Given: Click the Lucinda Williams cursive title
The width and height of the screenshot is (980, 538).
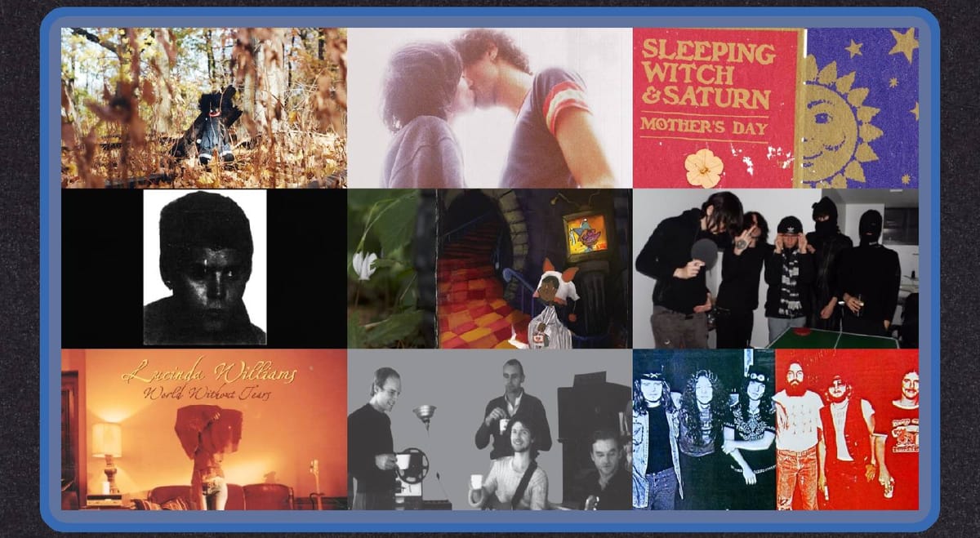Looking at the screenshot, I should click(x=209, y=376).
